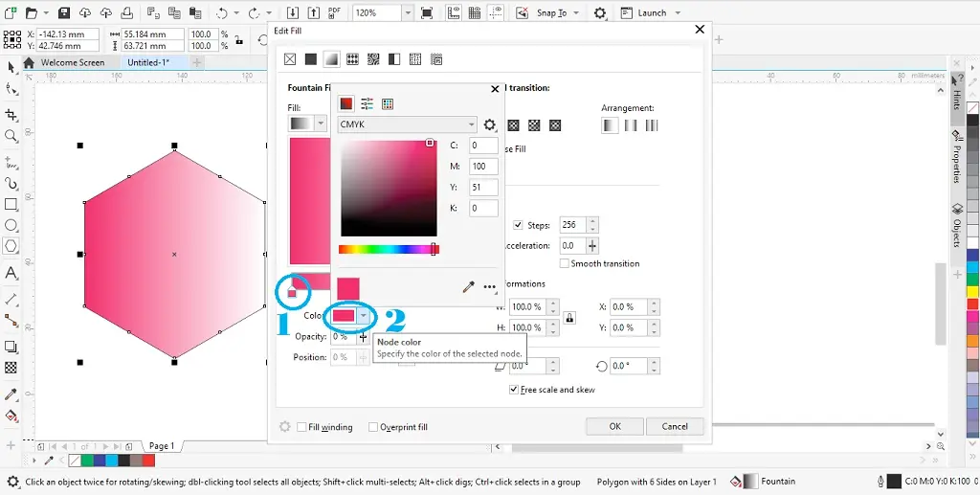Screen dimensions: 980x495
Task: Click the eyedropper in the color picker
Action: pos(468,287)
